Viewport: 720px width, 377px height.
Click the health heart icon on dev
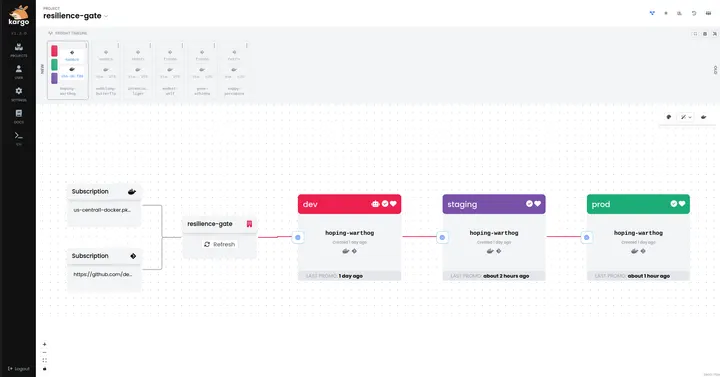[393, 203]
